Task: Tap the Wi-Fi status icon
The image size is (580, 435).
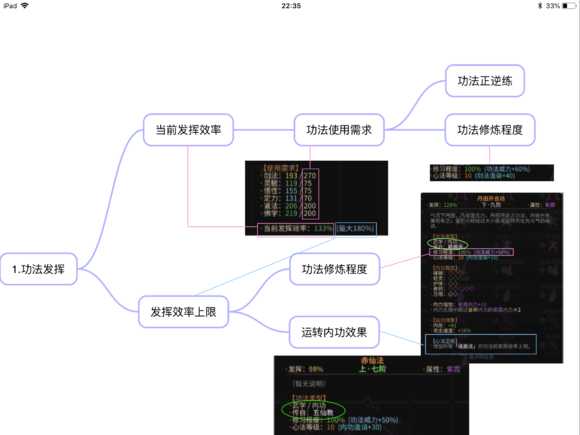Action: coord(25,6)
